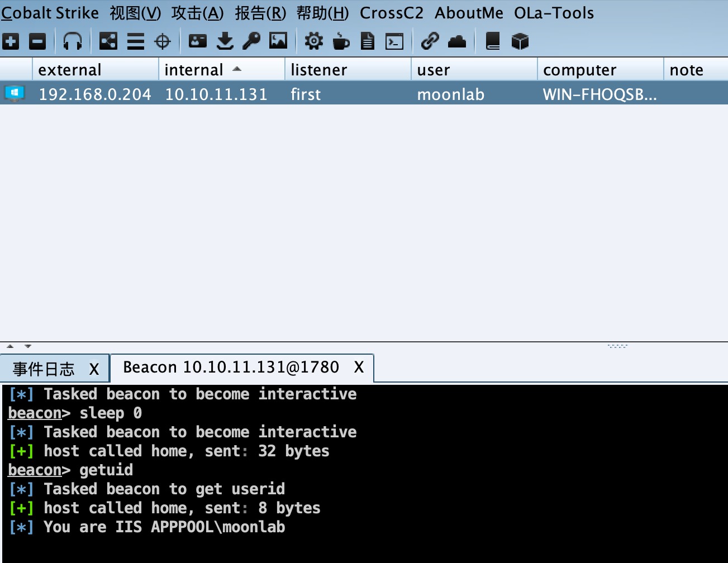The width and height of the screenshot is (728, 563).
Task: Click the cloud icon in the toolbar
Action: 457,41
